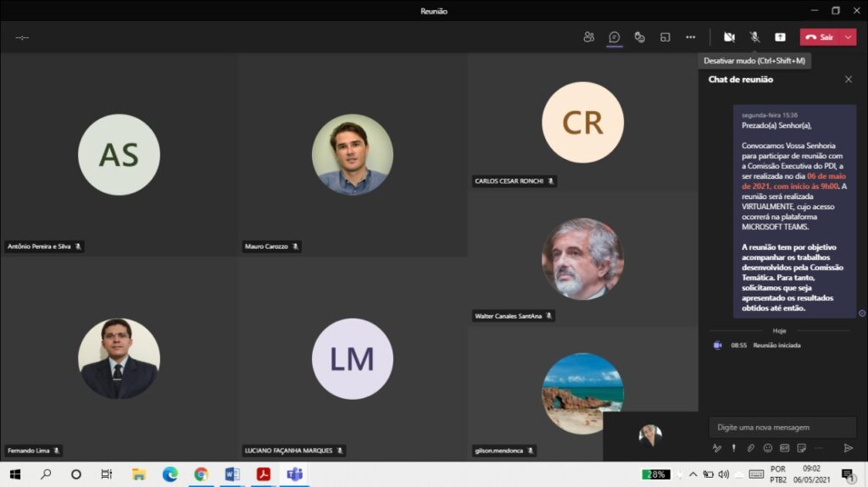This screenshot has width=868, height=487.
Task: Insert a GIF into the chat
Action: click(x=785, y=448)
